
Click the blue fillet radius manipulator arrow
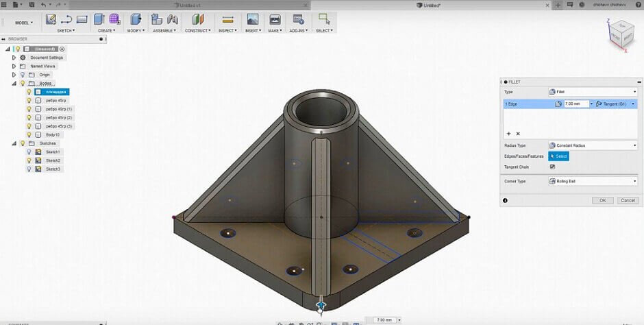[321, 305]
